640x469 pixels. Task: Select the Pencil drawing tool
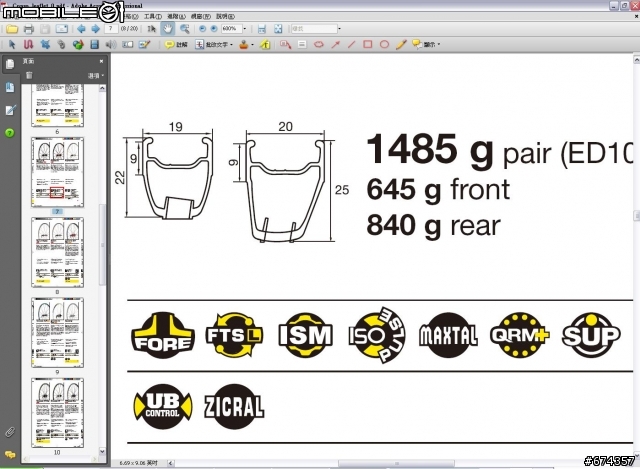[401, 44]
